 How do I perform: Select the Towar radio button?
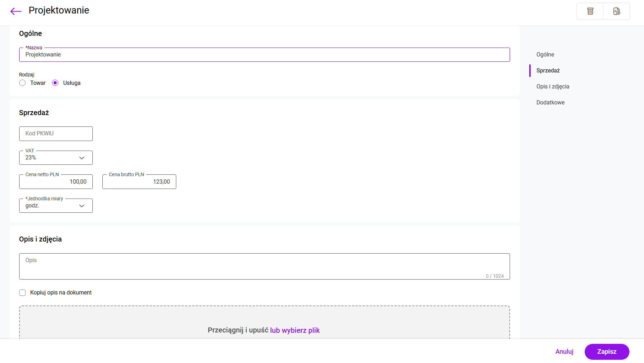[x=22, y=83]
